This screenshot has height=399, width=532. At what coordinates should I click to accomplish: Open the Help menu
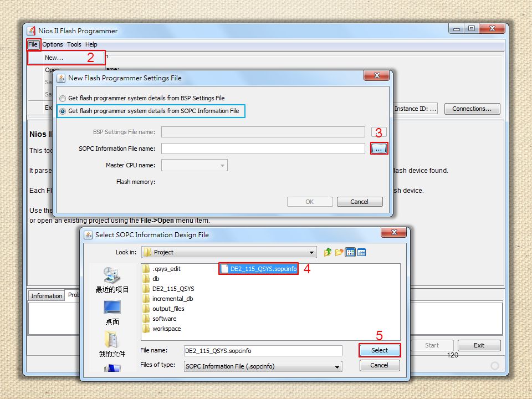(x=91, y=44)
